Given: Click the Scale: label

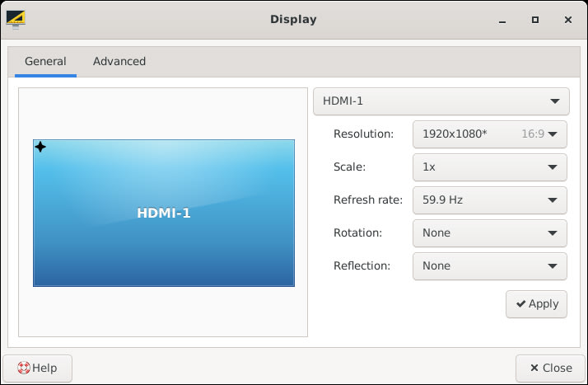Looking at the screenshot, I should pos(349,167).
